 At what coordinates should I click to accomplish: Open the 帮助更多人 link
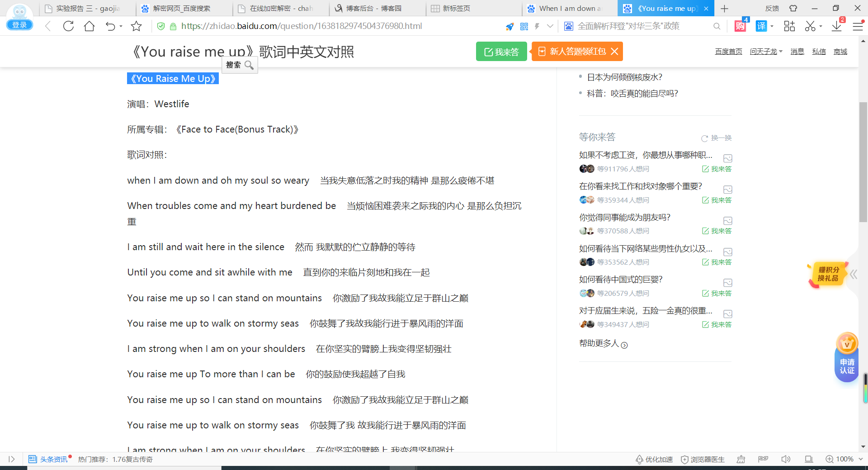pyautogui.click(x=603, y=344)
